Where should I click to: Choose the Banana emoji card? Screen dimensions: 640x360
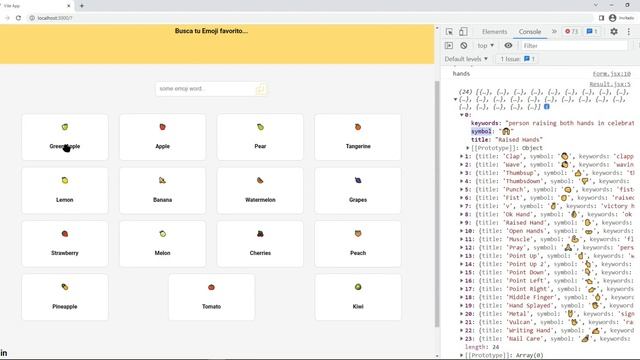(162, 191)
